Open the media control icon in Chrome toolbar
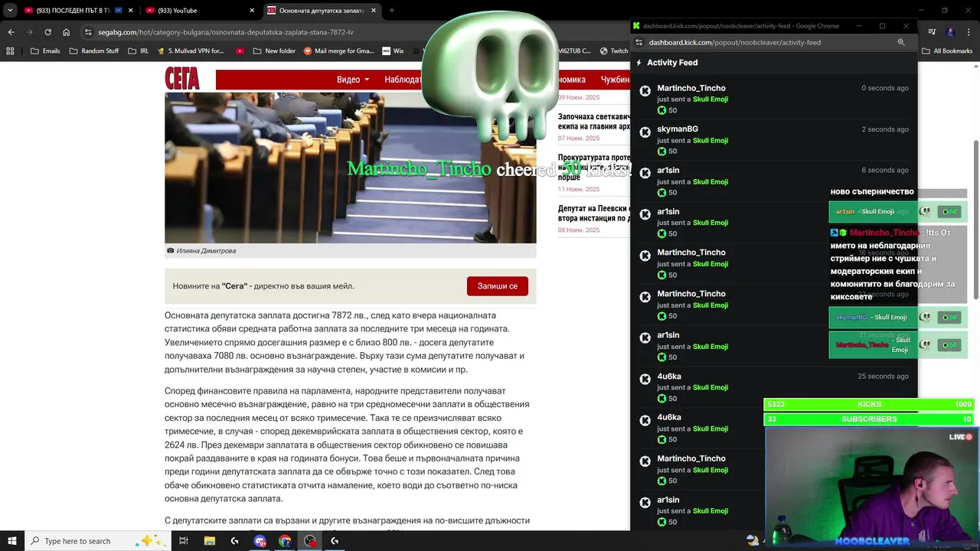Viewport: 980px width, 551px height. 932,32
